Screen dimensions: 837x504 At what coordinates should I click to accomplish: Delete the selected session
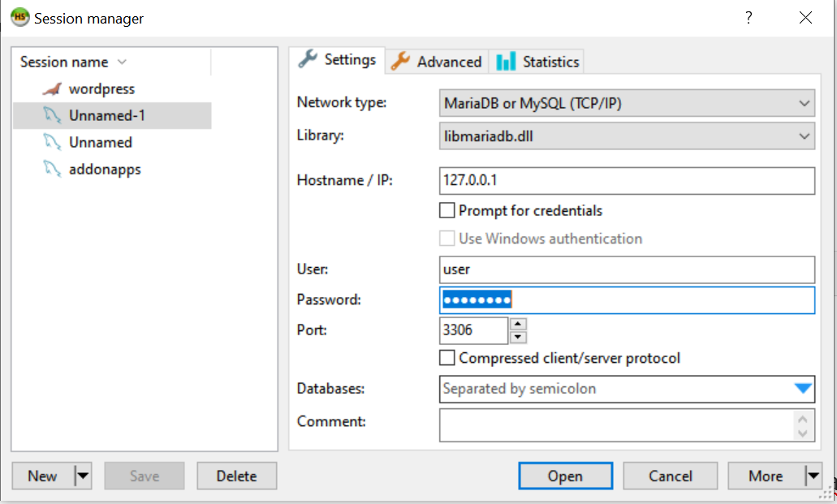pos(236,476)
